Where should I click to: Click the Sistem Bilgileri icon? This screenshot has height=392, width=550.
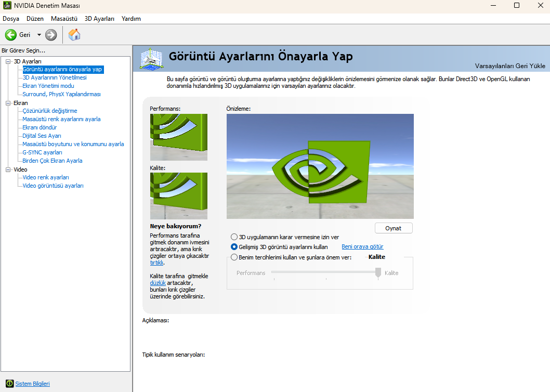point(10,384)
